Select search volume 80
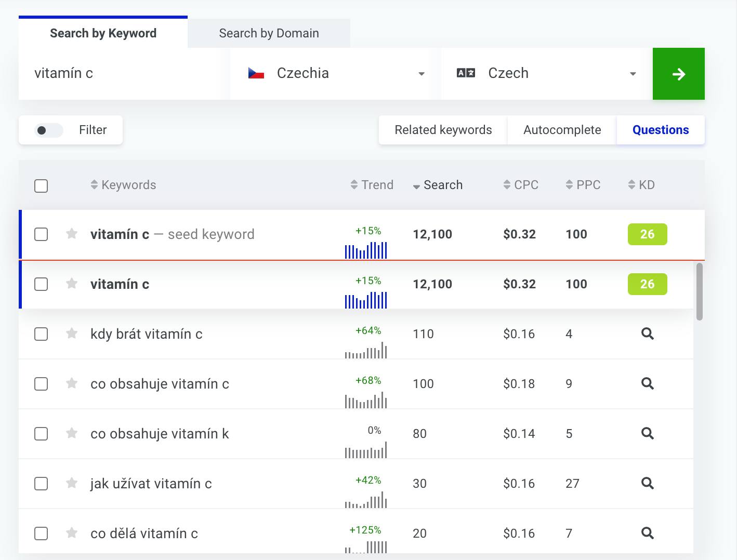Screen dimensions: 737x560 419,434
